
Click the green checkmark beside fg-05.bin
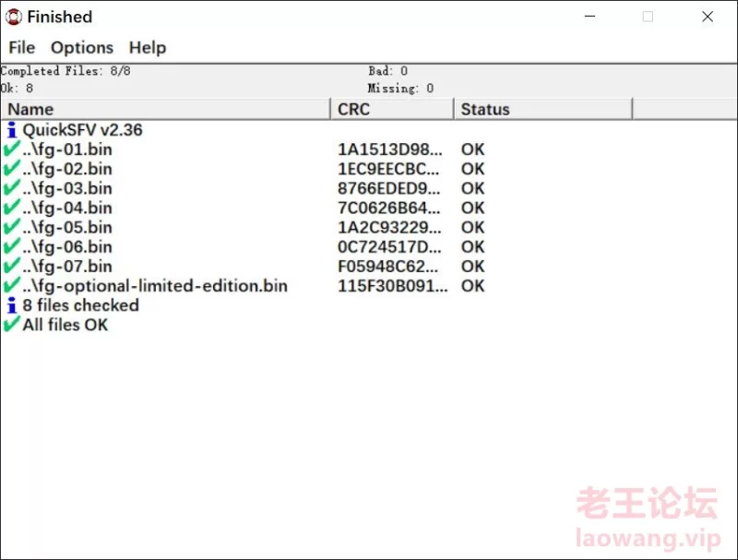pyautogui.click(x=11, y=227)
